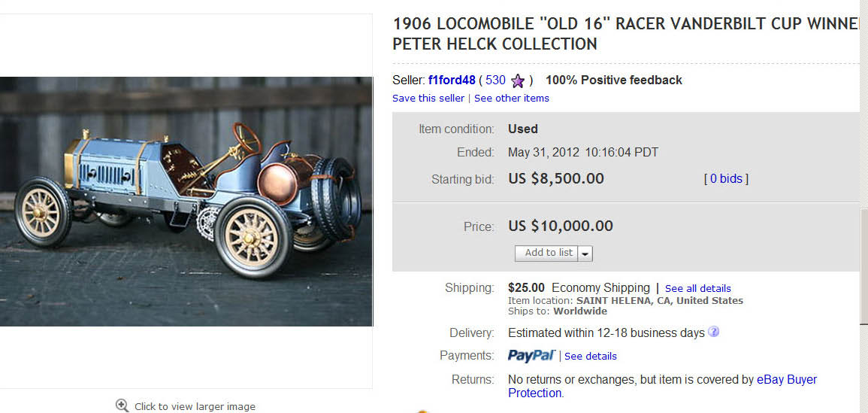
Task: Open See all details for shipping
Action: 697,288
